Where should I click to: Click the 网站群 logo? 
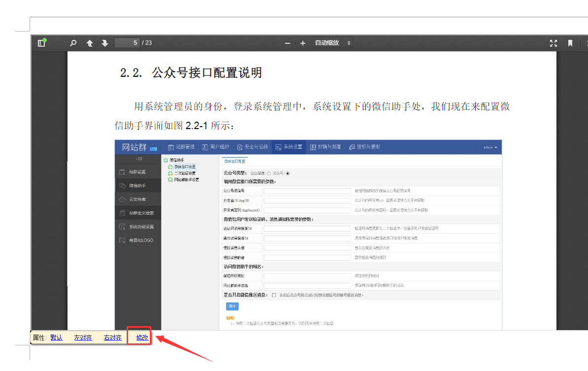[x=139, y=147]
